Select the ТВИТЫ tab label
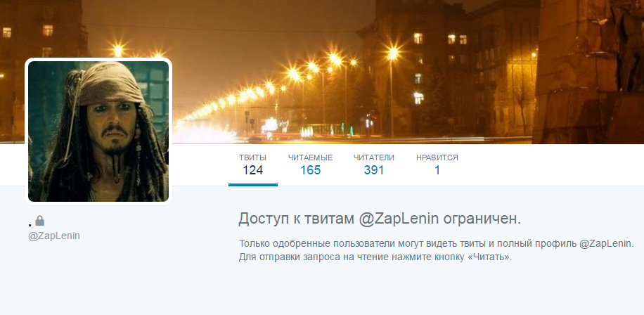Viewport: 644px width, 315px height. [252, 157]
